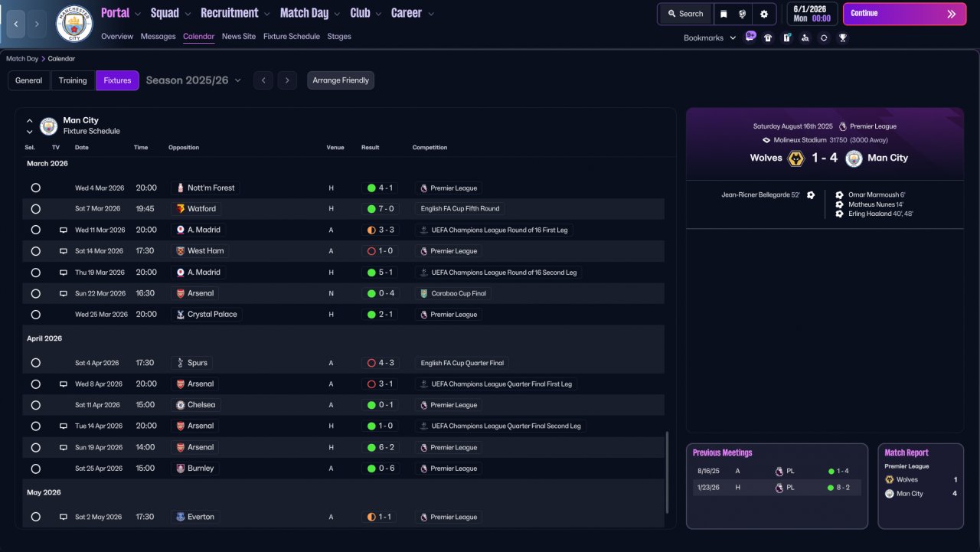
Task: Click the goal ball icon beside Omar Marmoush
Action: point(839,195)
